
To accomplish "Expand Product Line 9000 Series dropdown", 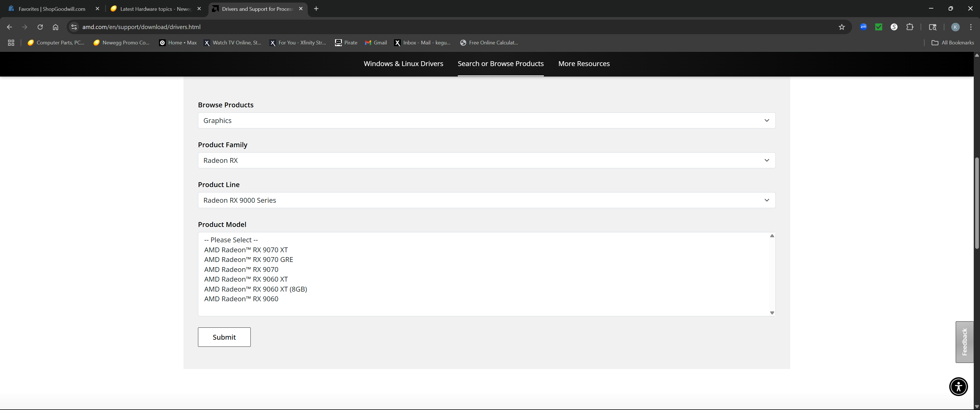I will pos(487,200).
